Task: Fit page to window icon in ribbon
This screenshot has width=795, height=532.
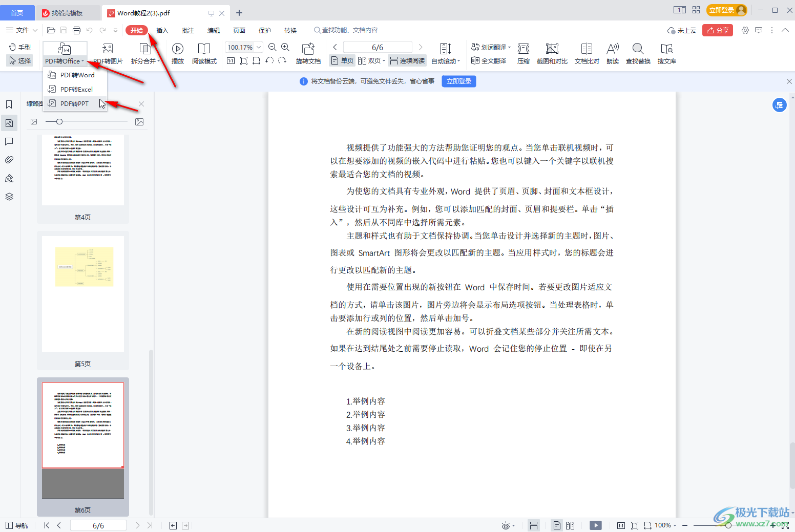Action: pyautogui.click(x=244, y=61)
